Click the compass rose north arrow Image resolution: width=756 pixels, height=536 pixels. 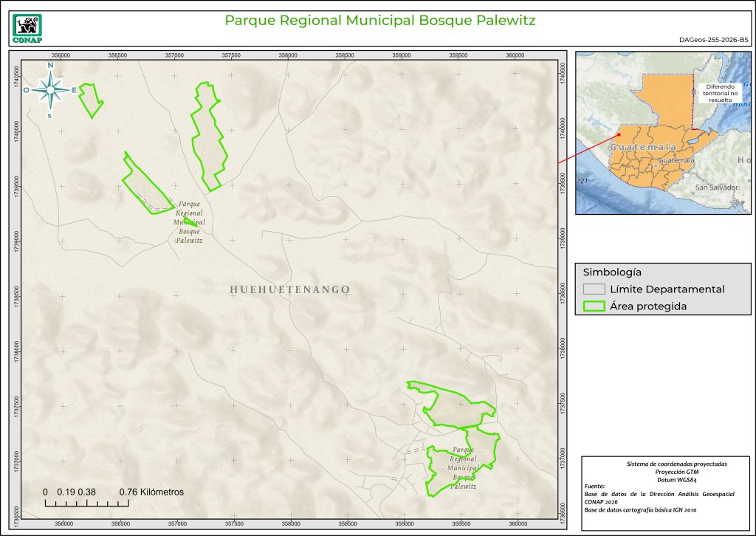click(50, 91)
